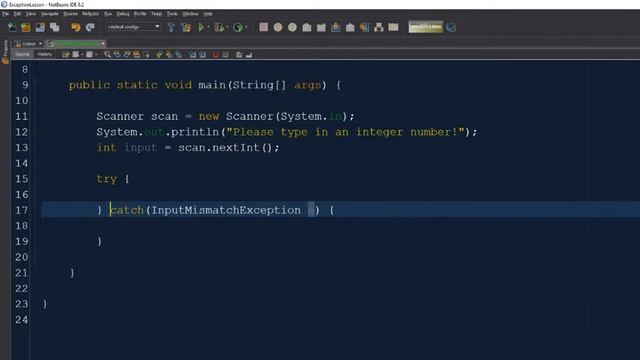Click the New File toolbar icon
This screenshot has width=640, height=360.
coord(11,27)
